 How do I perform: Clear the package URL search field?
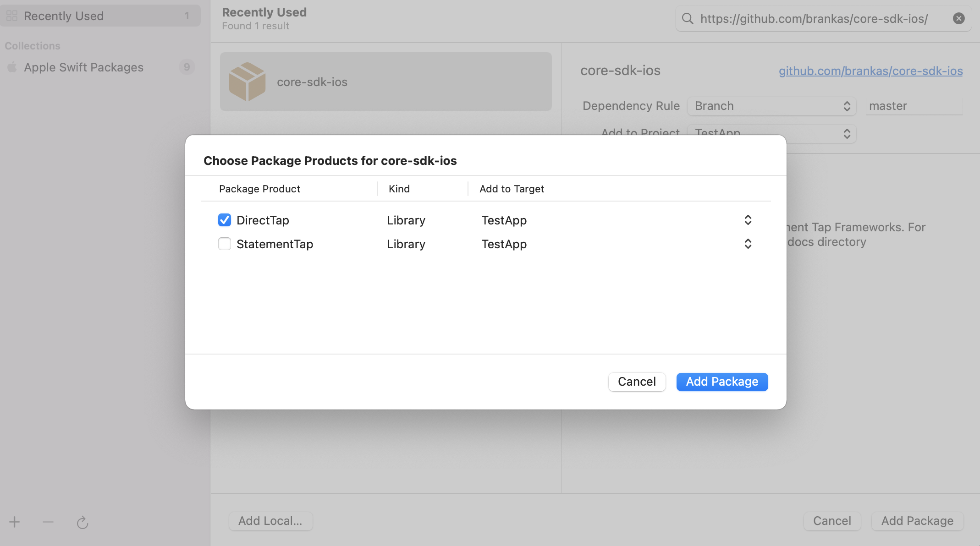[958, 18]
